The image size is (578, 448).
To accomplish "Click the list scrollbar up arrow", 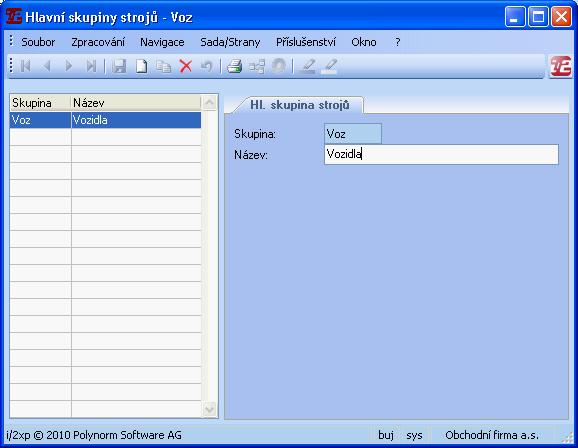I will (209, 103).
